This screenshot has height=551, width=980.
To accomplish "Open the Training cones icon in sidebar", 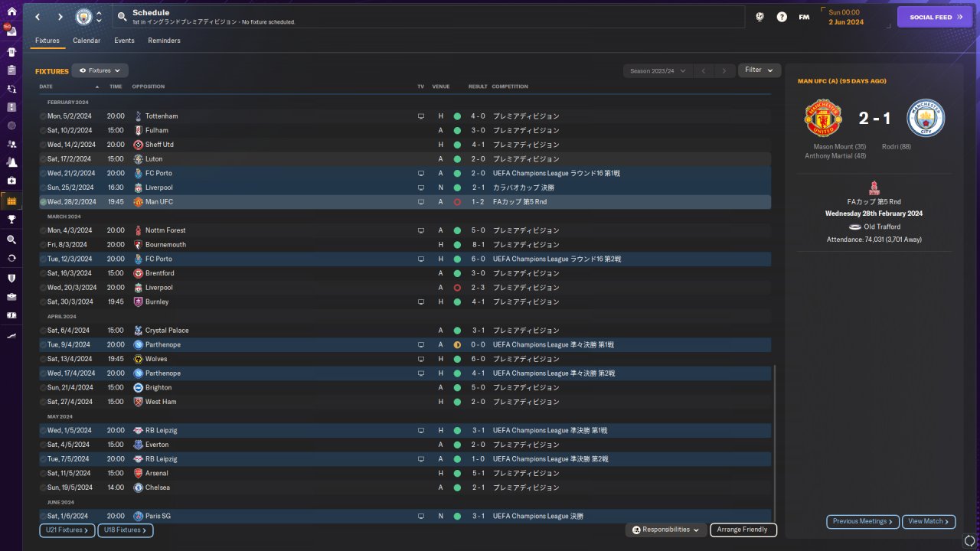I will (11, 162).
